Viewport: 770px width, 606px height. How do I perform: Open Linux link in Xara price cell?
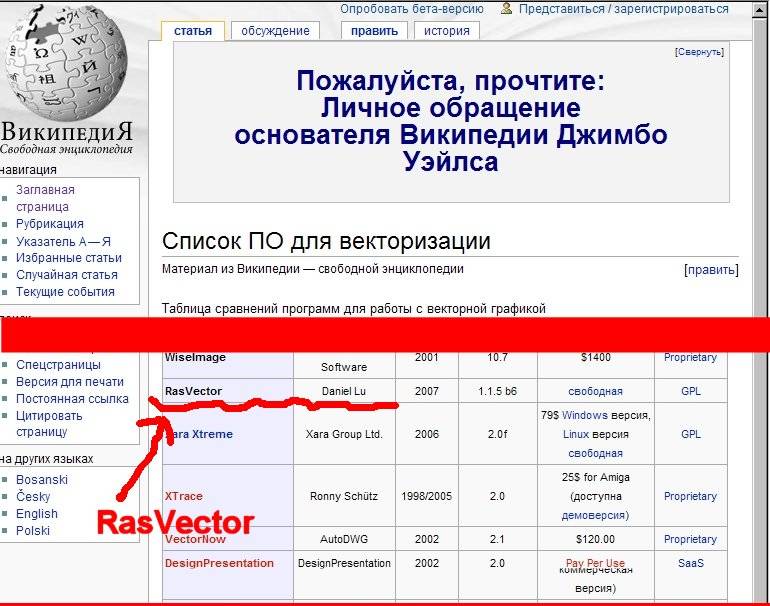tap(576, 435)
